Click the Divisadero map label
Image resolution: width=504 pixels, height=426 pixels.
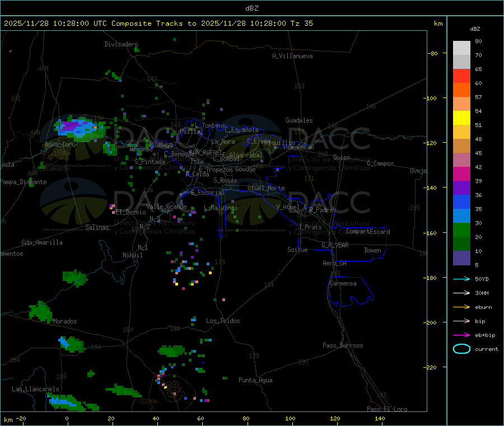[x=121, y=44]
